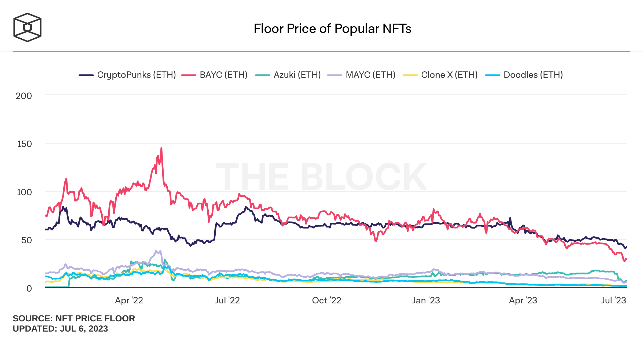Click THE BLOCK watermark in the chart
This screenshot has height=338, width=644.
click(x=321, y=177)
